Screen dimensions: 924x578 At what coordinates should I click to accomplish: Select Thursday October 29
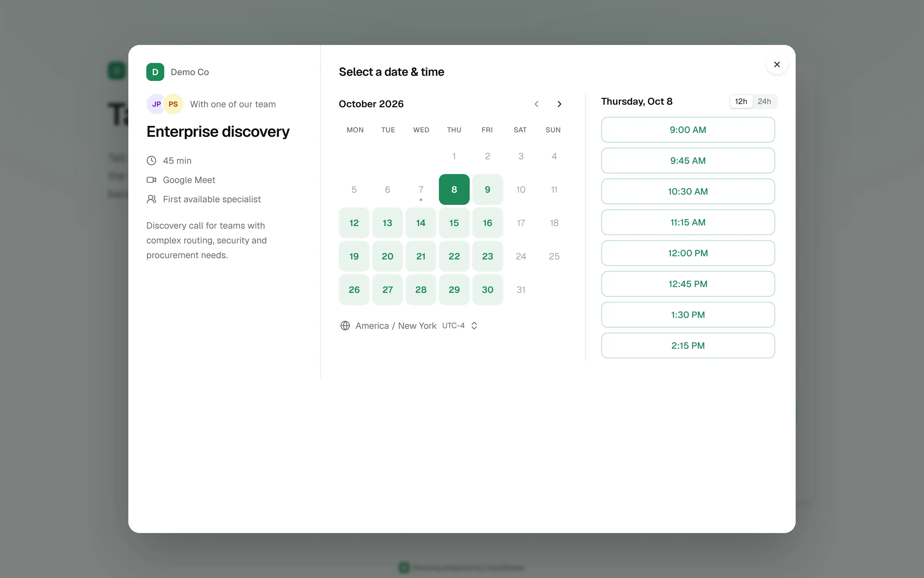(454, 290)
